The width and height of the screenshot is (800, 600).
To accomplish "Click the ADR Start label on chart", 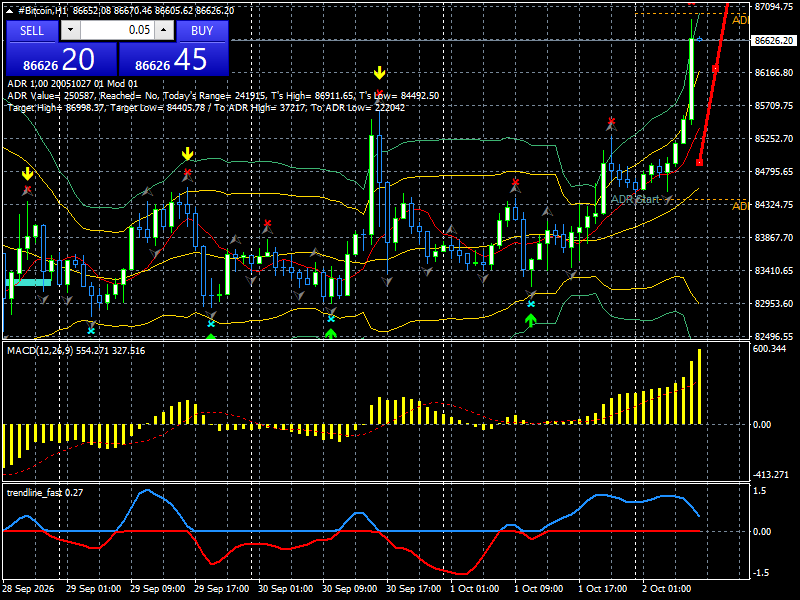I will [x=635, y=199].
